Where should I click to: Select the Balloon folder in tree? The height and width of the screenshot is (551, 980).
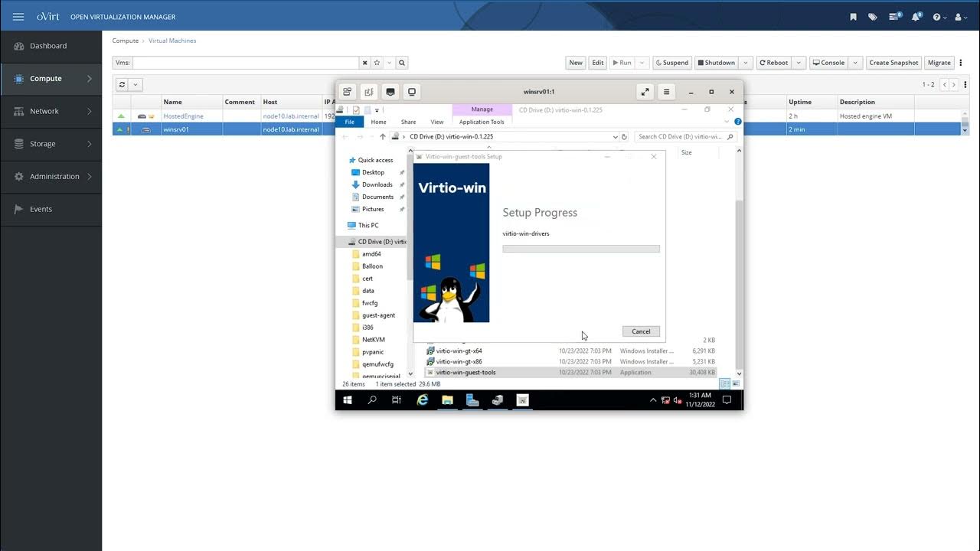coord(372,266)
